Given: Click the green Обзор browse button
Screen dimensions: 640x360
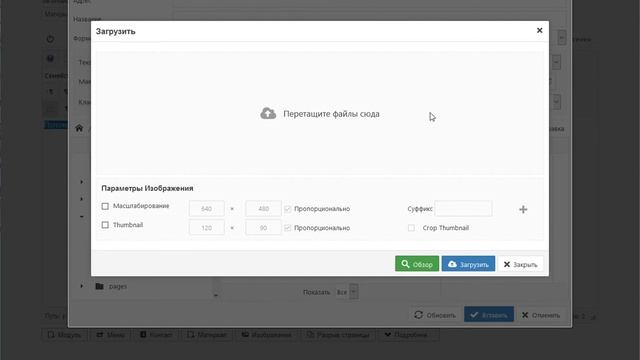Looking at the screenshot, I should 417,264.
